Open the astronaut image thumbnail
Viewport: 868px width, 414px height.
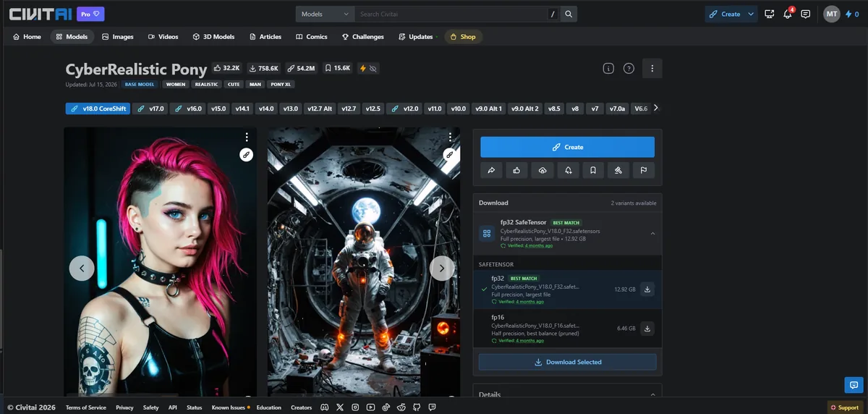pyautogui.click(x=363, y=261)
